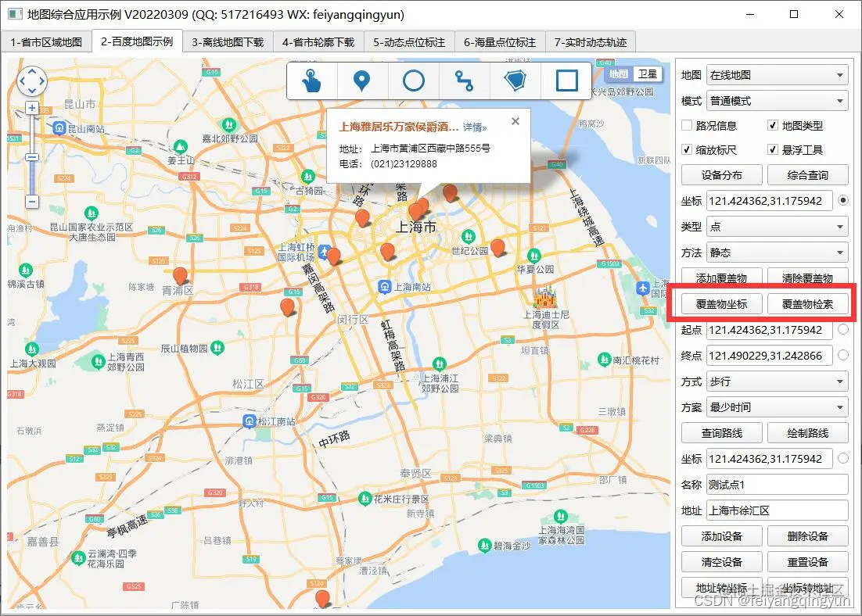This screenshot has height=616, width=862.
Task: Click the 地址 field containing 上海市徐汇区
Action: pyautogui.click(x=777, y=510)
